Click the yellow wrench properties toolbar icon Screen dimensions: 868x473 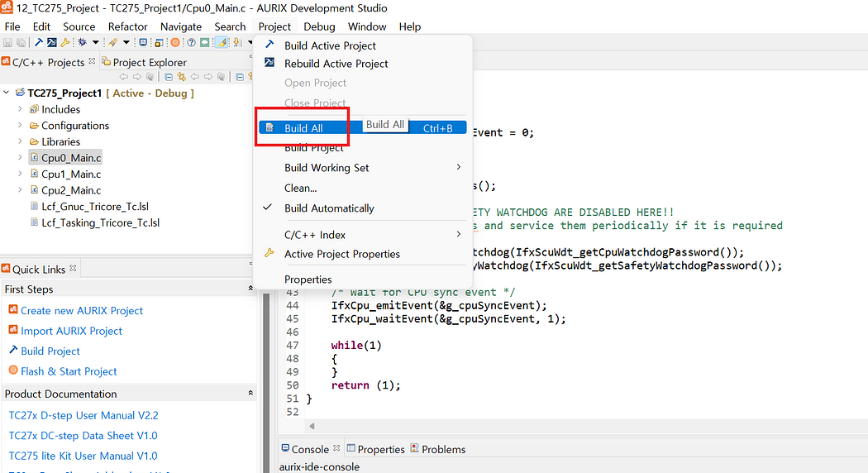65,43
